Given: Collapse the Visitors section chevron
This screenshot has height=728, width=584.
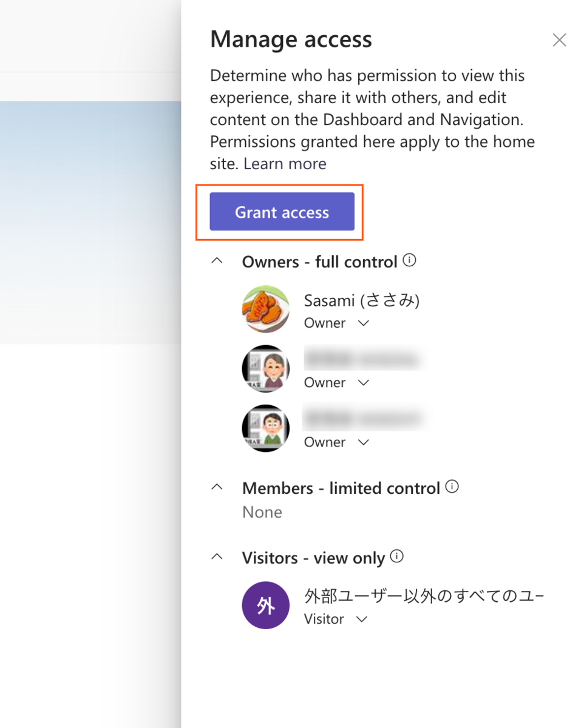Looking at the screenshot, I should click(217, 557).
